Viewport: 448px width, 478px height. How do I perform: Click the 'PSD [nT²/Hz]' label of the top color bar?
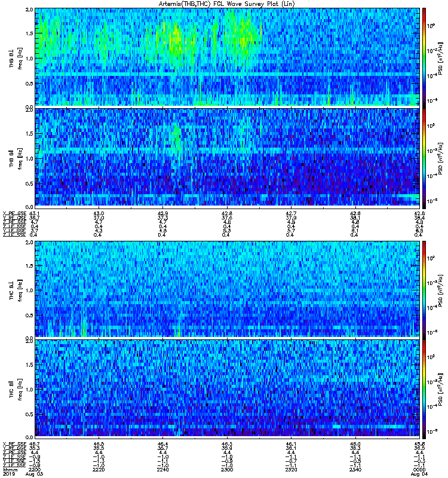(x=440, y=58)
